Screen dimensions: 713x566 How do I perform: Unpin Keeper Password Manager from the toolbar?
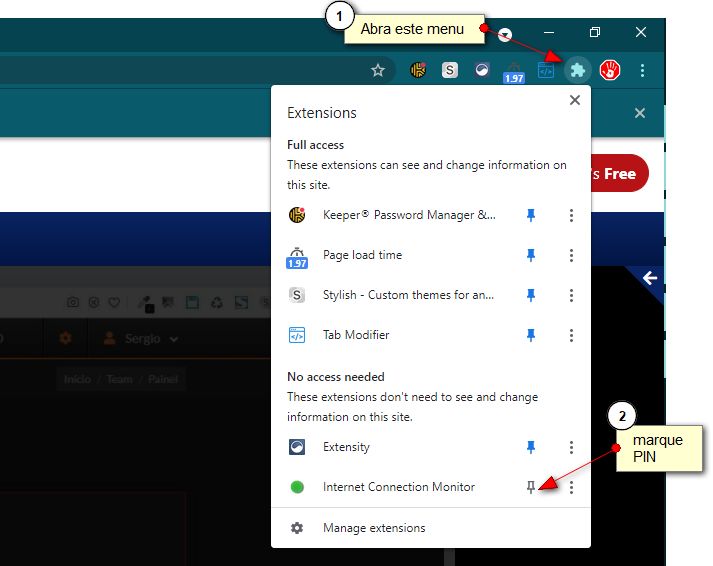click(x=531, y=215)
